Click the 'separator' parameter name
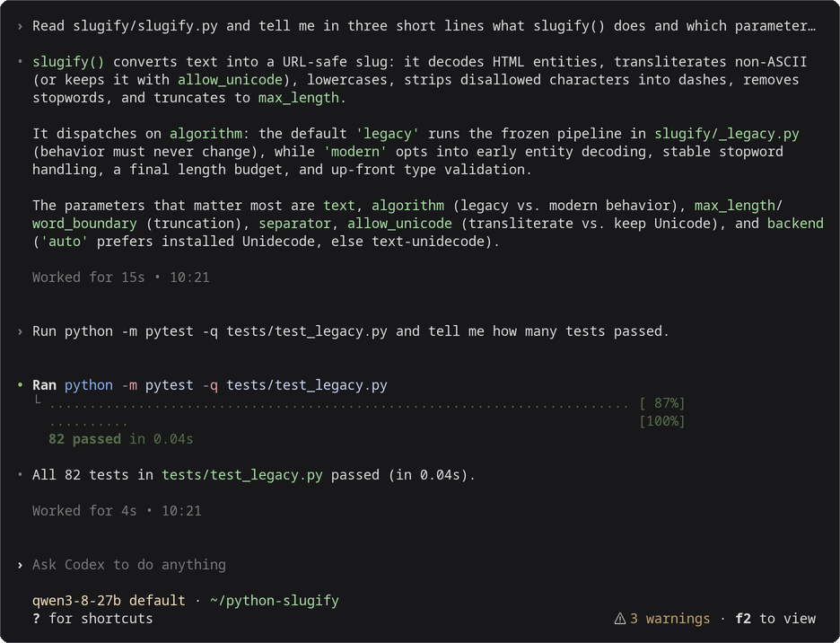This screenshot has height=643, width=840. pos(294,223)
